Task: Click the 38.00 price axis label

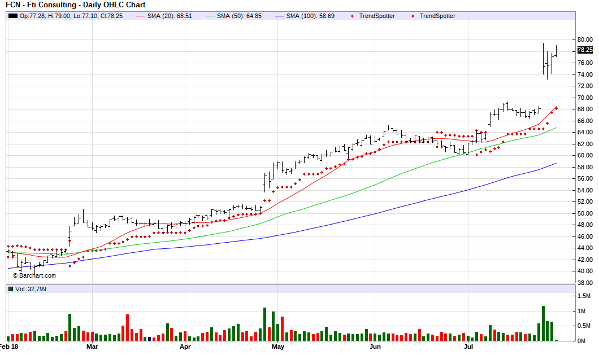Action: (585, 283)
